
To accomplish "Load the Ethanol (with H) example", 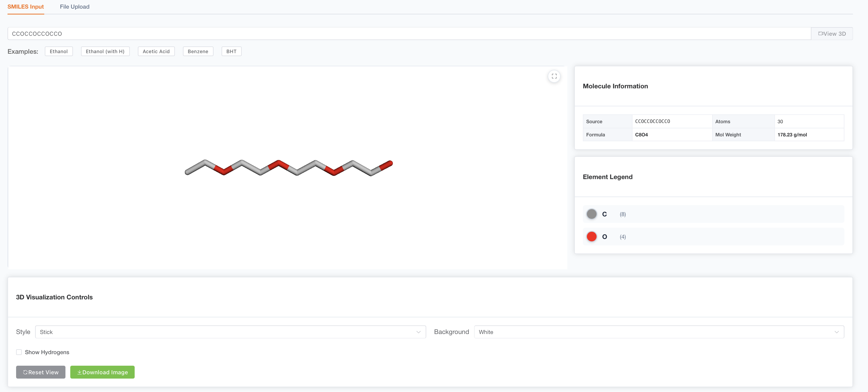I will 105,51.
